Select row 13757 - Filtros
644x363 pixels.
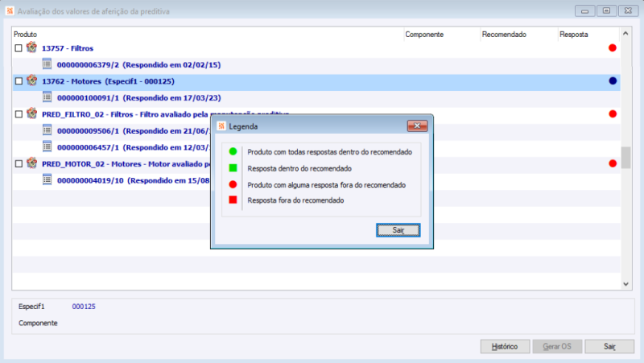316,48
